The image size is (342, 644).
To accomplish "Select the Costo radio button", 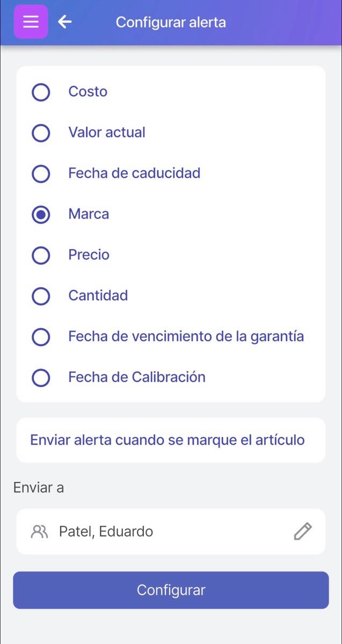I will (x=40, y=92).
